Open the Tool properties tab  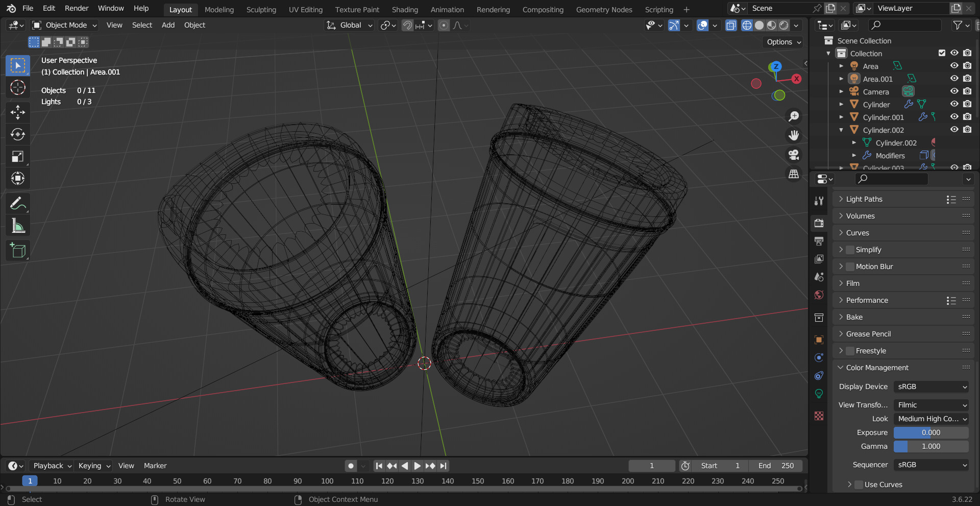pos(819,201)
